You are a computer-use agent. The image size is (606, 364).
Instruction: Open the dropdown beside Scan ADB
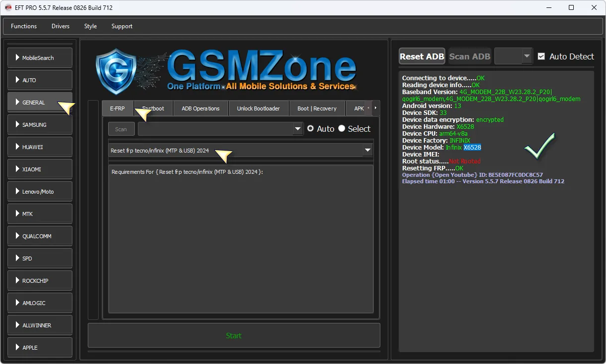(513, 56)
